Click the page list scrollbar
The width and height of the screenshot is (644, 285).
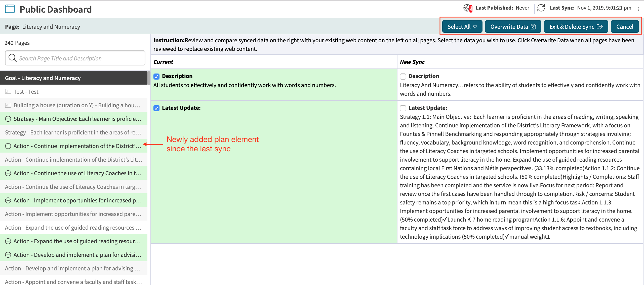pos(149,78)
